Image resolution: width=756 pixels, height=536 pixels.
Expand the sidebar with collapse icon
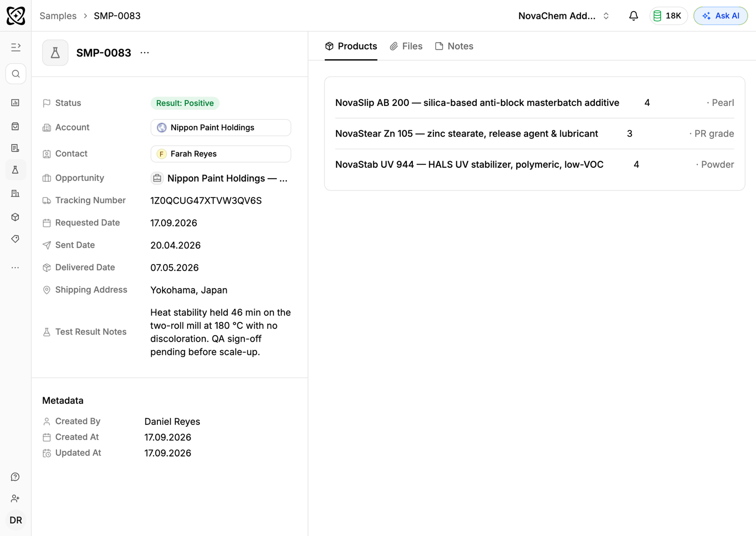(x=16, y=47)
